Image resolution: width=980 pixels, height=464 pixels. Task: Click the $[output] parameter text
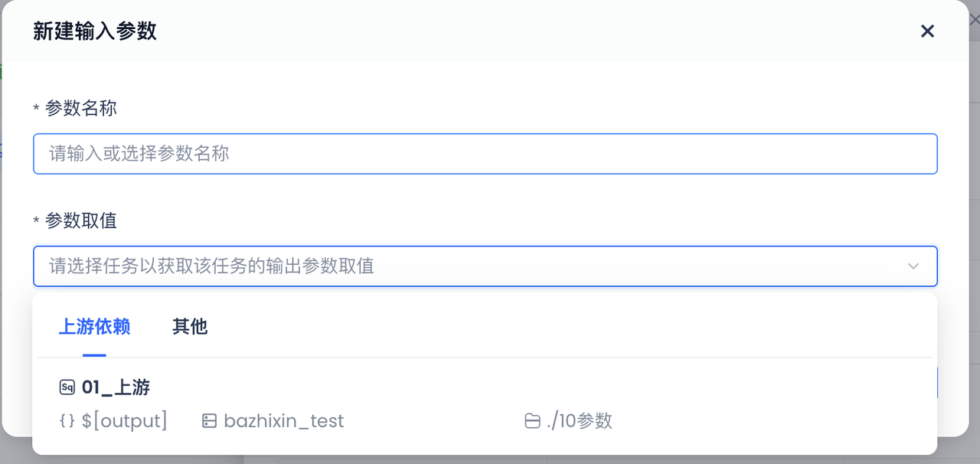(x=125, y=420)
